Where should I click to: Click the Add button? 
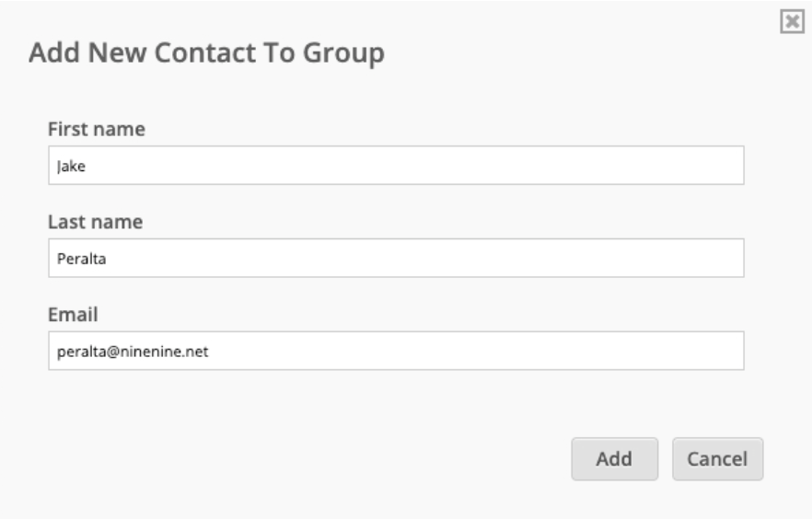(615, 459)
